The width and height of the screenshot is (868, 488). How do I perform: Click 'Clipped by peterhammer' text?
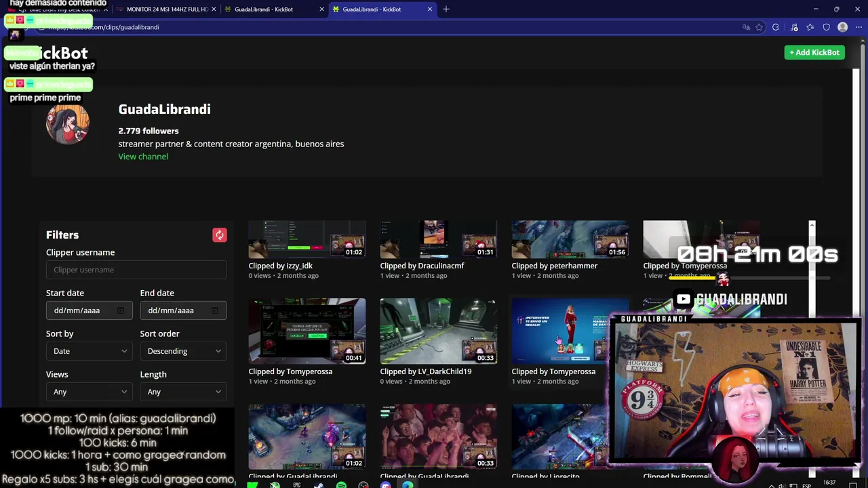pyautogui.click(x=554, y=266)
